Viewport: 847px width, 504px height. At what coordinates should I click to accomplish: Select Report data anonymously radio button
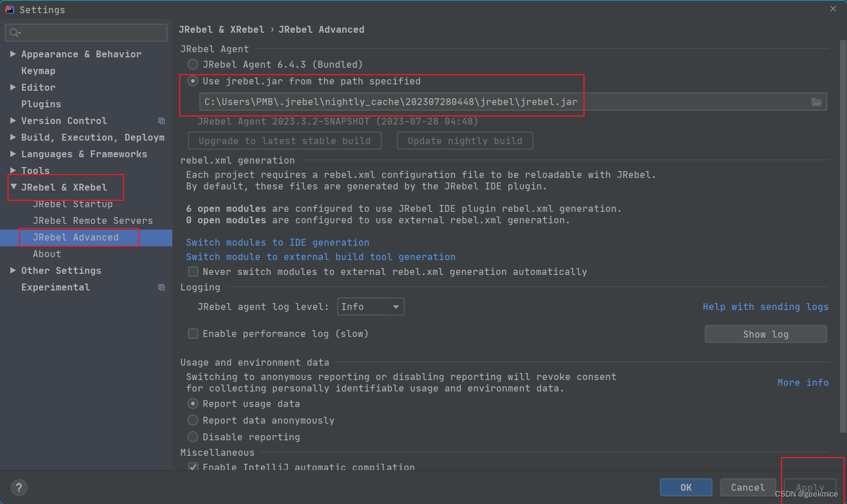click(x=193, y=420)
